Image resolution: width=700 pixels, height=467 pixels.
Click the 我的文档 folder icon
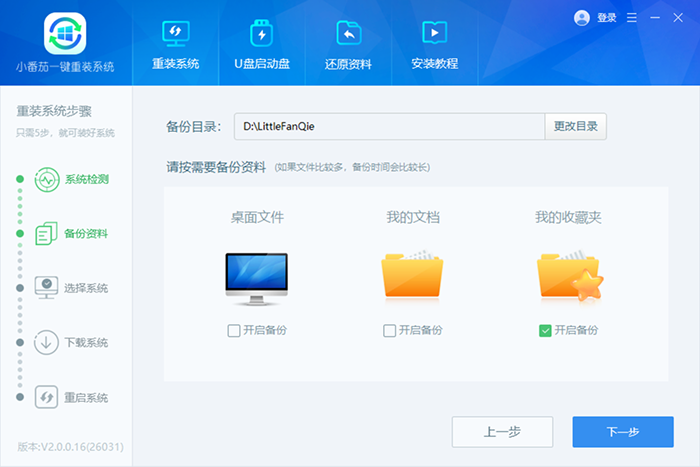pyautogui.click(x=412, y=276)
